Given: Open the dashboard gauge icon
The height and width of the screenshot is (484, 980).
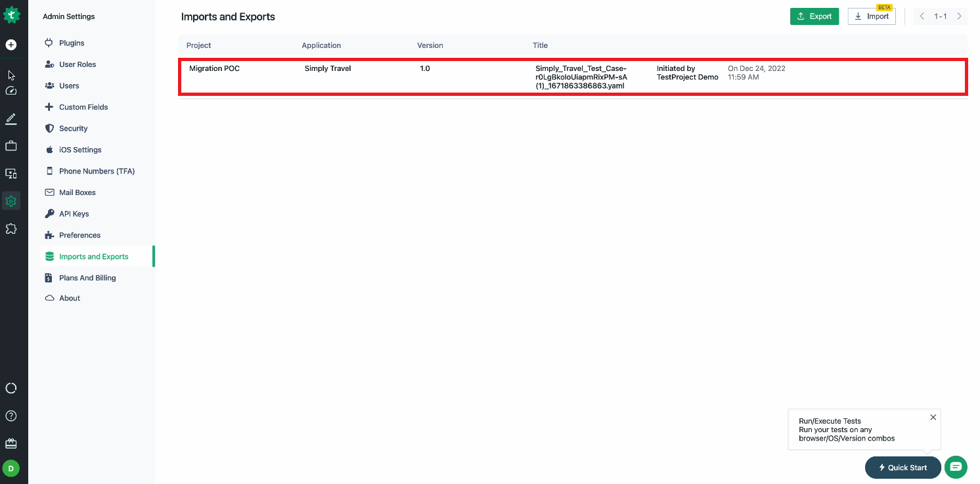Looking at the screenshot, I should (x=11, y=91).
